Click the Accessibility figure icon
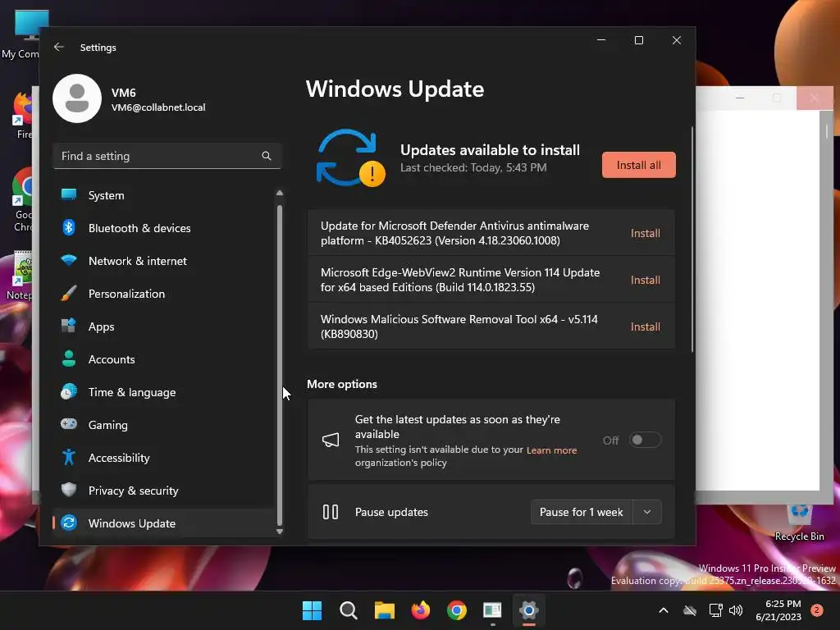Viewport: 840px width, 630px height. [69, 458]
